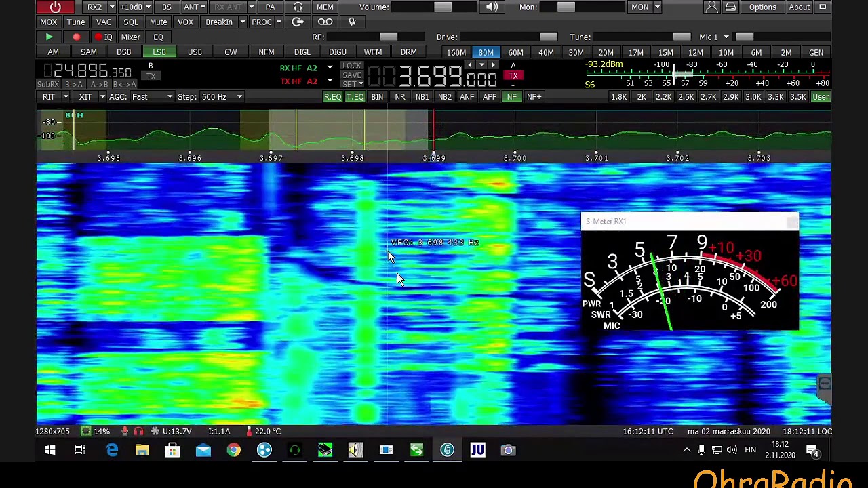Select CW mode

pos(231,52)
